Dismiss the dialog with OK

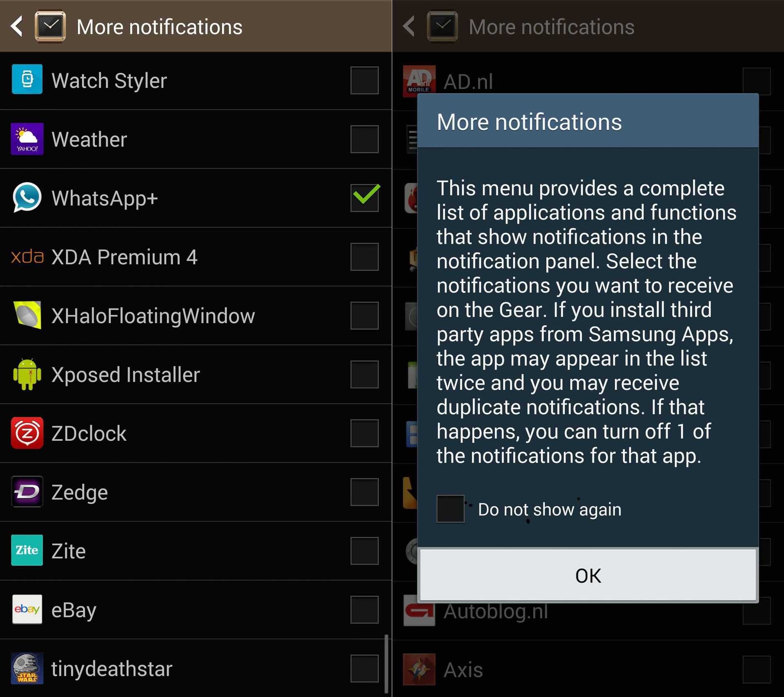coord(588,575)
